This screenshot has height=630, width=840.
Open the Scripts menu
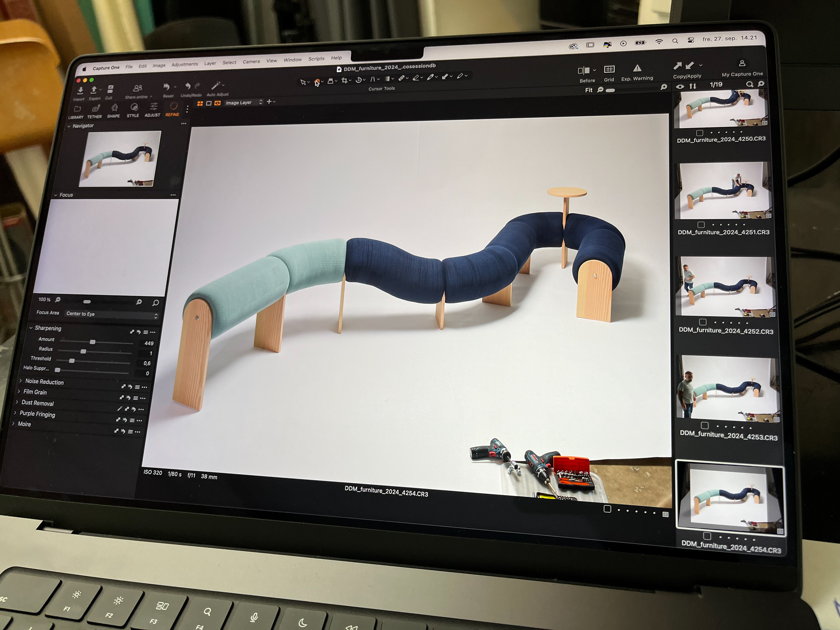coord(316,59)
